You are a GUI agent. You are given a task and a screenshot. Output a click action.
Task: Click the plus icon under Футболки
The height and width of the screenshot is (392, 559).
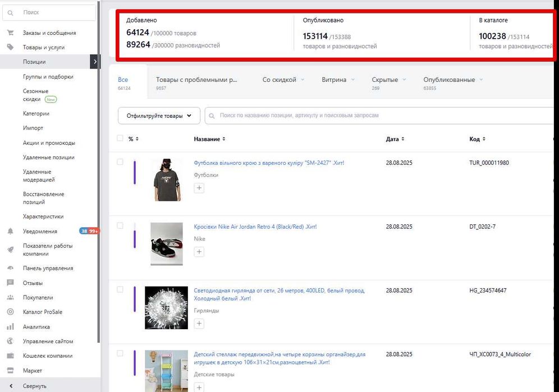(199, 188)
